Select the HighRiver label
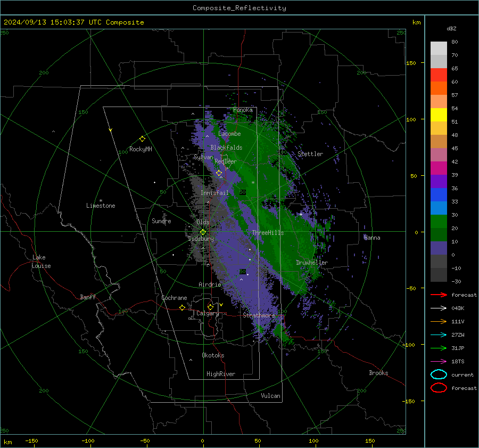This screenshot has width=479, height=448. (x=221, y=374)
